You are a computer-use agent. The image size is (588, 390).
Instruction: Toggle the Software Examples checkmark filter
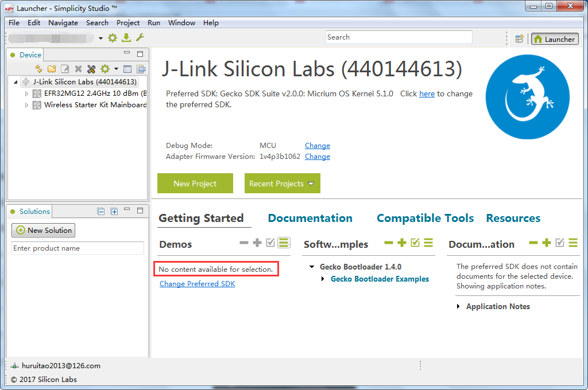[415, 243]
